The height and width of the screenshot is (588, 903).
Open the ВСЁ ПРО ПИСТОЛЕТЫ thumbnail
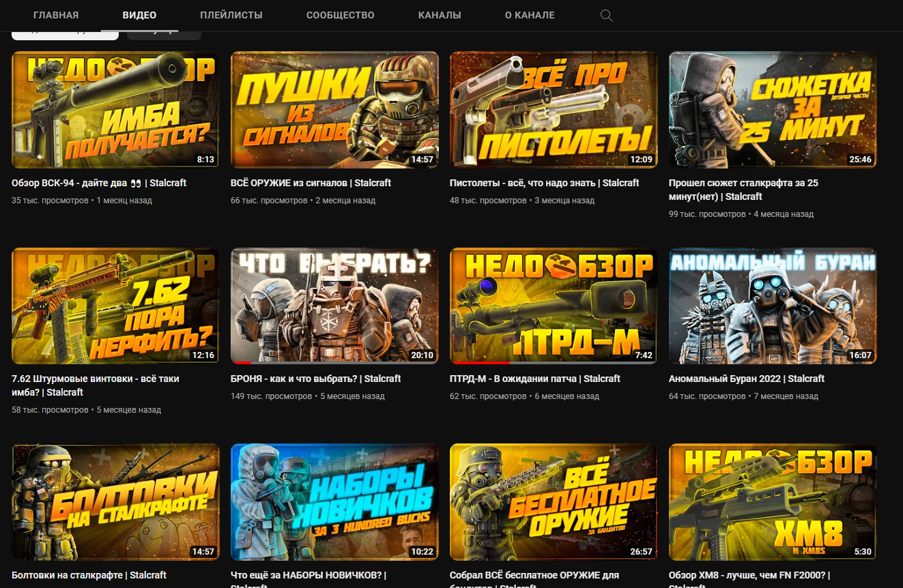coord(554,110)
